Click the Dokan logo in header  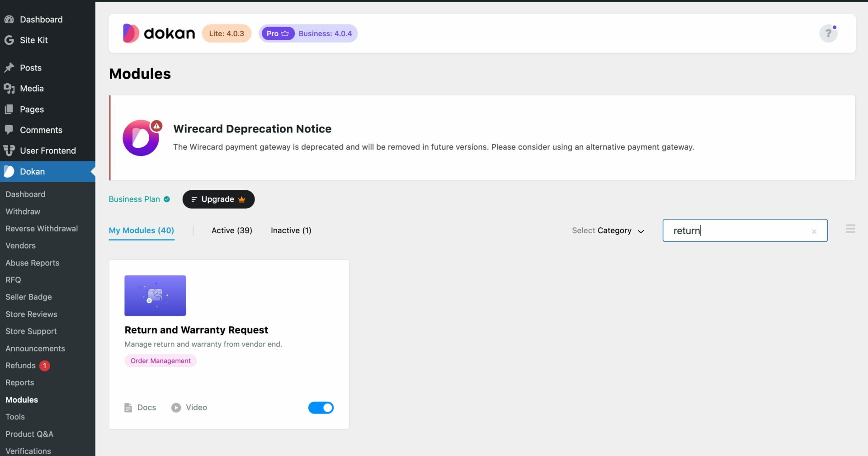point(159,33)
